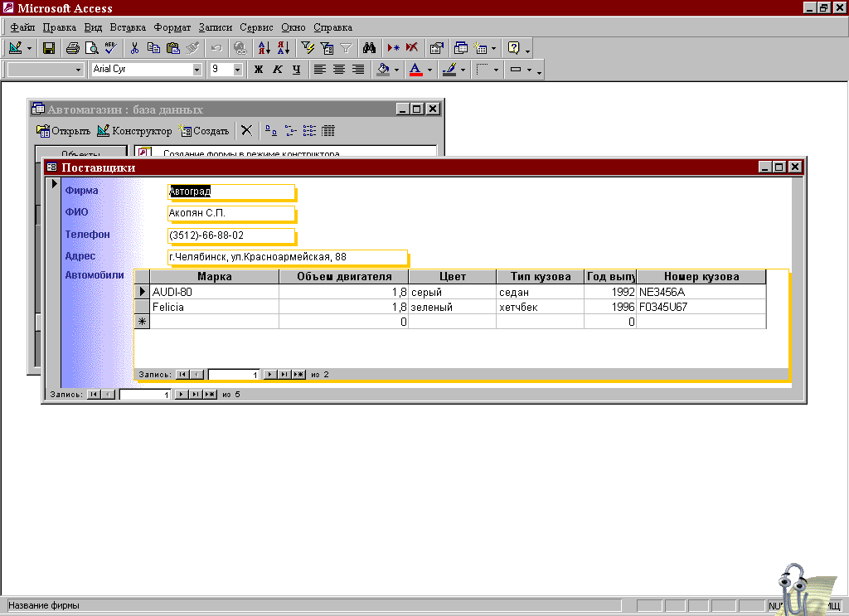Open special effect dropdown arrow
This screenshot has width=849, height=616.
(x=529, y=70)
